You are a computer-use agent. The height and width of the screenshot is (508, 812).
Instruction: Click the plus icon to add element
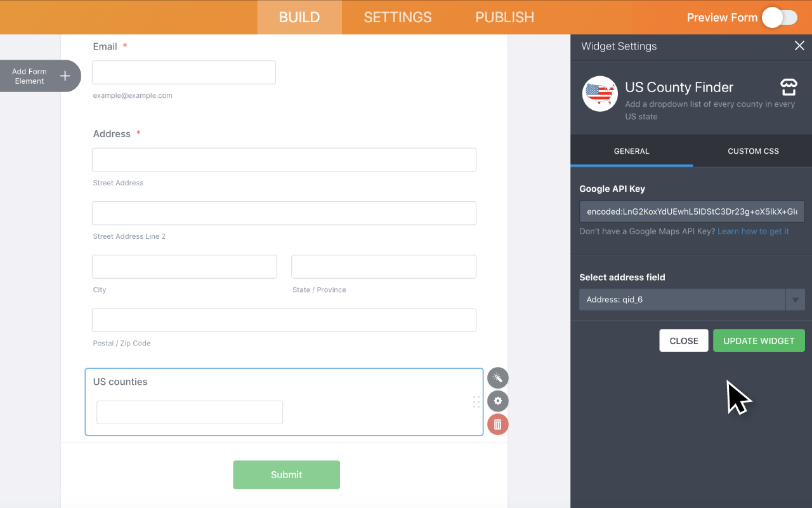point(65,76)
